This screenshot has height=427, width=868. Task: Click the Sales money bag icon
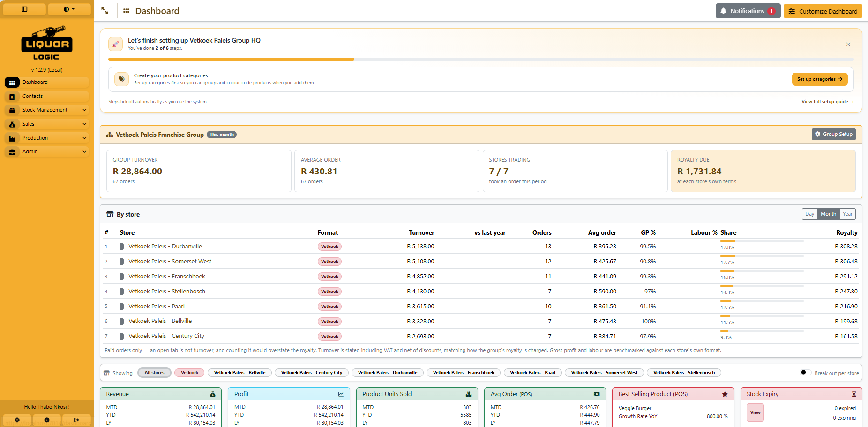pyautogui.click(x=12, y=125)
